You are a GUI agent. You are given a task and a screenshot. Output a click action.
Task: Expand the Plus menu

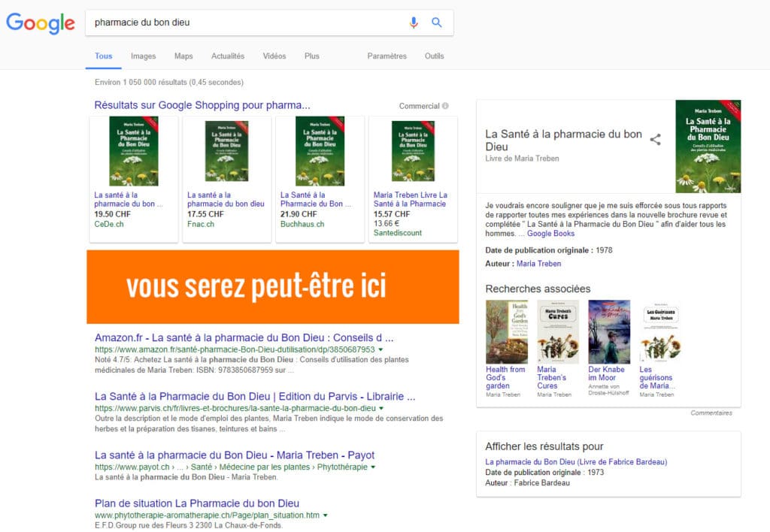coord(312,56)
